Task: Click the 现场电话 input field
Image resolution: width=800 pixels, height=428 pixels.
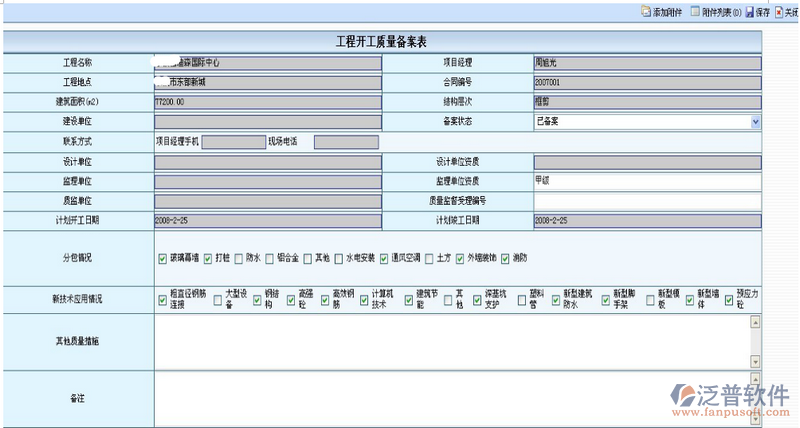Action: (345, 142)
